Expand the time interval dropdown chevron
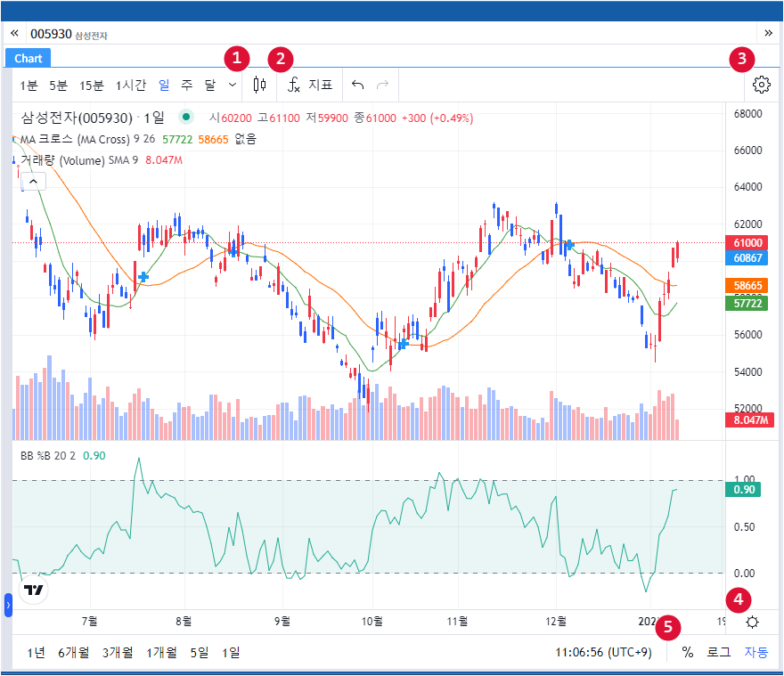 (233, 86)
